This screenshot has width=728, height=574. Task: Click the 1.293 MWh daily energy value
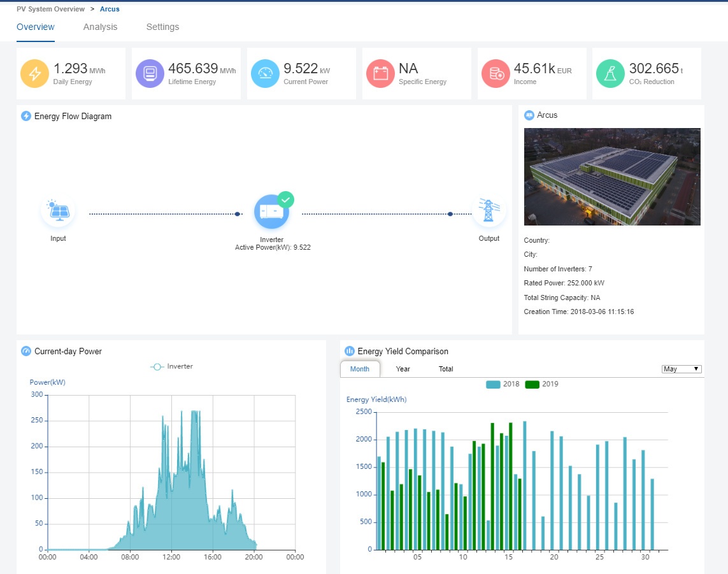[80, 69]
